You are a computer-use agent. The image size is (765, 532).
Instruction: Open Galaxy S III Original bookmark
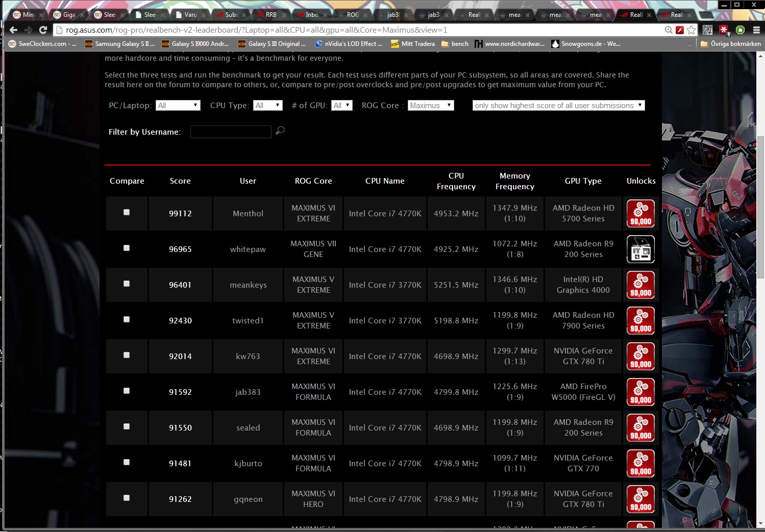pos(272,44)
